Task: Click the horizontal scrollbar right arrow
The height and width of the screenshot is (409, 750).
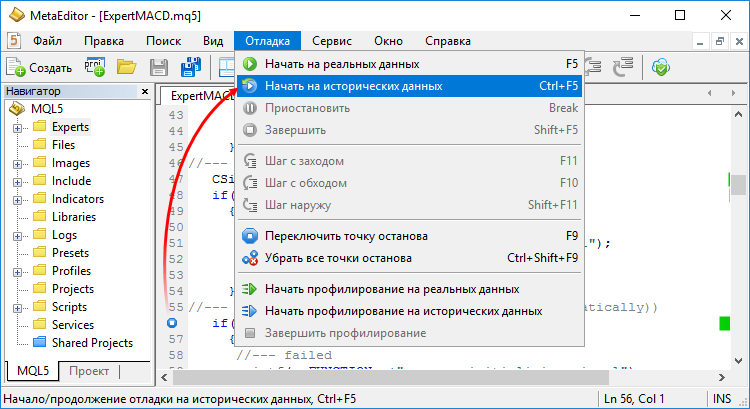Action: (x=722, y=377)
